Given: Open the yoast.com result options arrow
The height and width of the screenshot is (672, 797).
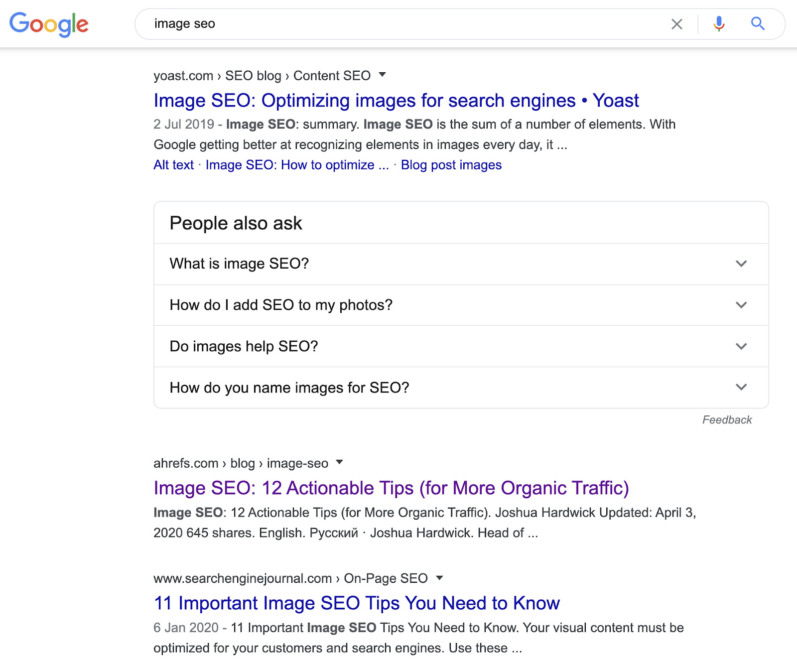Looking at the screenshot, I should coord(383,75).
